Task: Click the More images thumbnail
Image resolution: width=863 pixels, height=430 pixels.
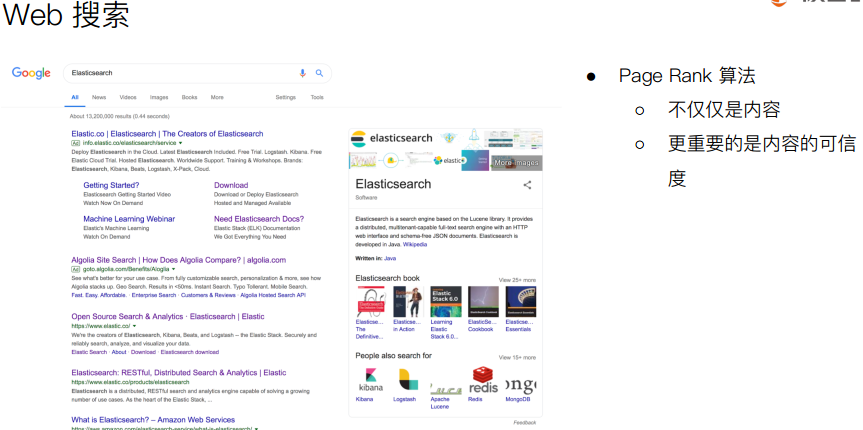Action: (x=516, y=162)
